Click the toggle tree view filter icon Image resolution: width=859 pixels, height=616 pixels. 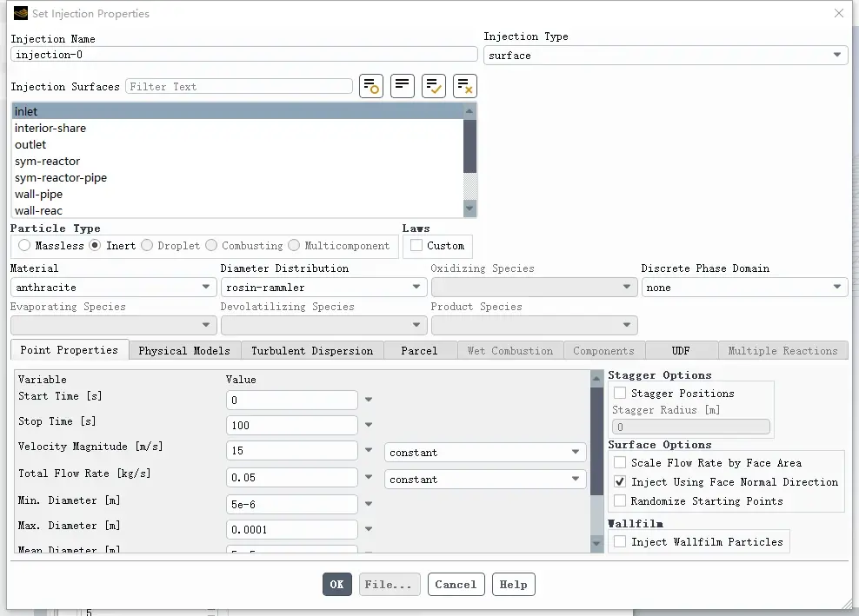(x=371, y=86)
